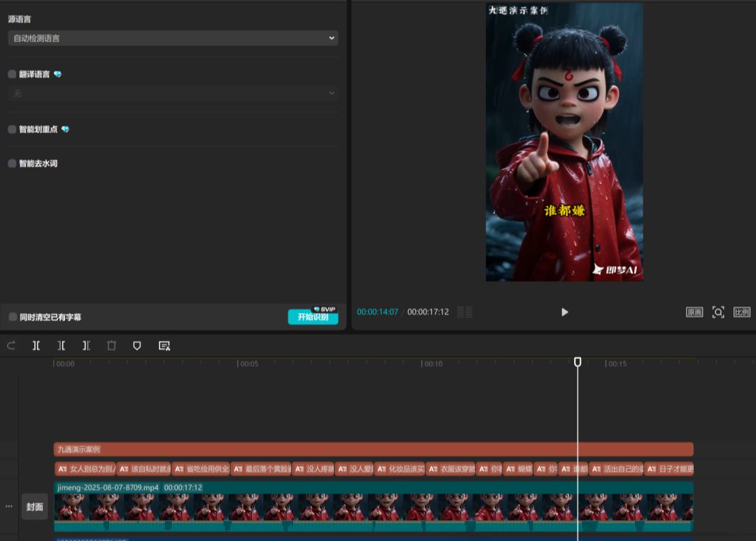Click the 比例 aspect ratio button

[741, 312]
